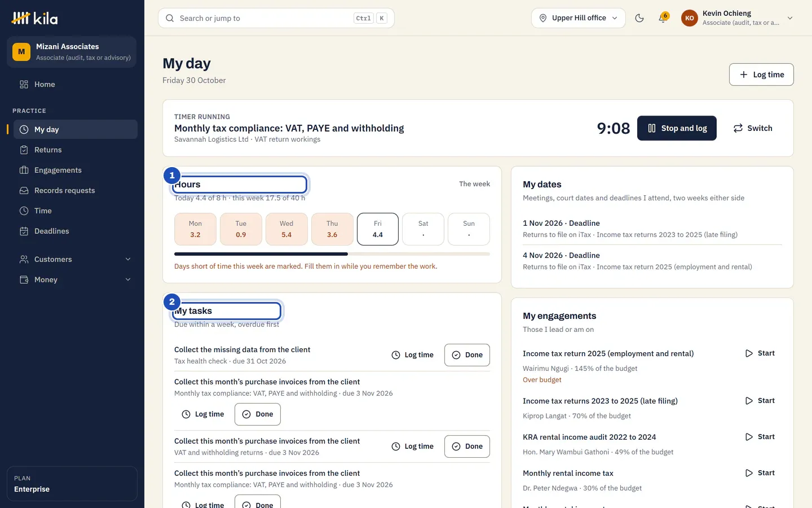Select the Wed 5.4 day tile
The height and width of the screenshot is (508, 812).
pyautogui.click(x=286, y=229)
